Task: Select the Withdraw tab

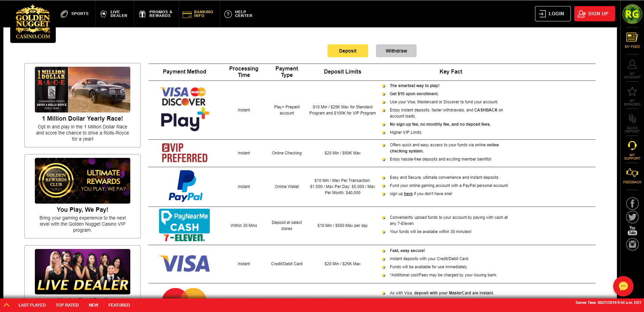Action: click(x=396, y=51)
